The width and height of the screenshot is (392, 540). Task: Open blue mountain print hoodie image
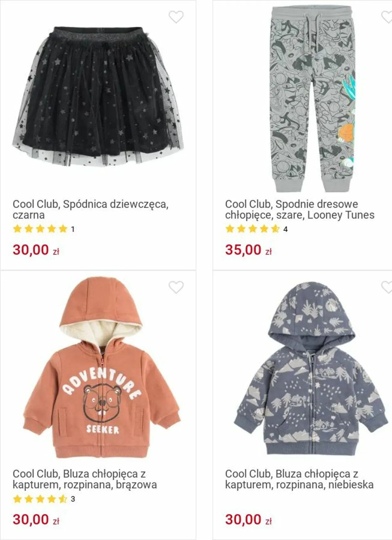pos(311,368)
